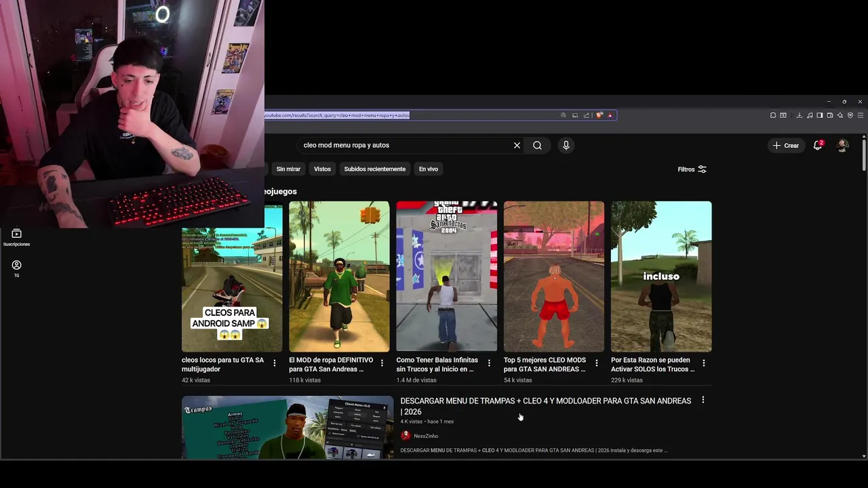This screenshot has height=488, width=868.
Task: Open more options for Por Esta Razon short
Action: pyautogui.click(x=703, y=363)
